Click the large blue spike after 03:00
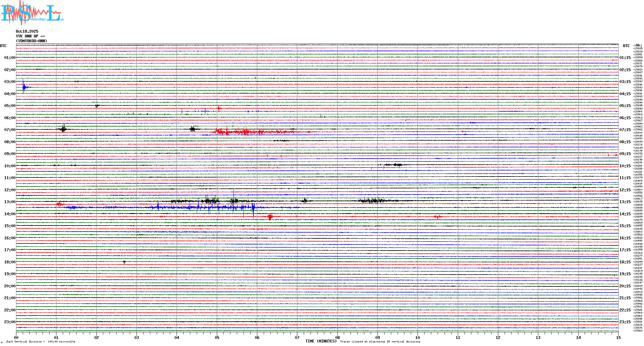This screenshot has height=346, width=644. tap(24, 87)
